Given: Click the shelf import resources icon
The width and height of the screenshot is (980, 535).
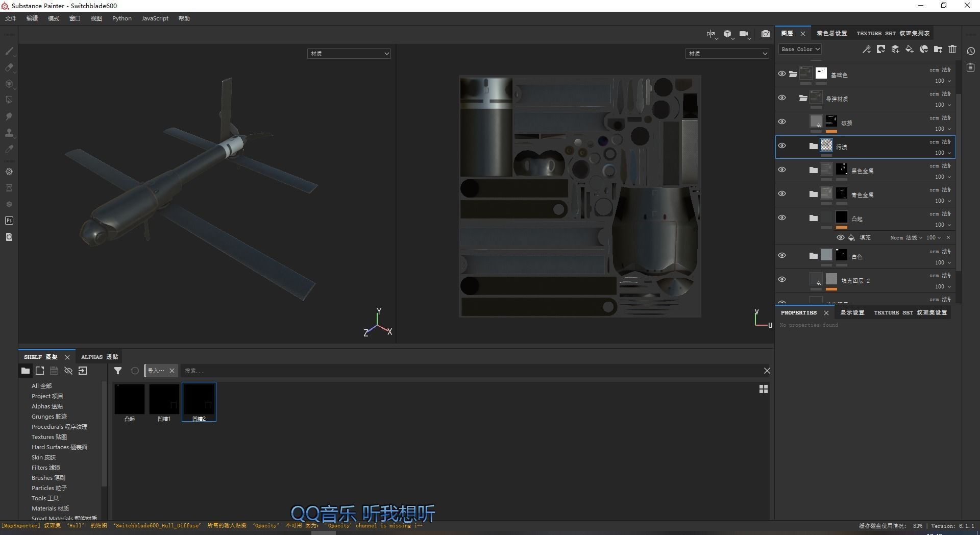Looking at the screenshot, I should [x=83, y=371].
